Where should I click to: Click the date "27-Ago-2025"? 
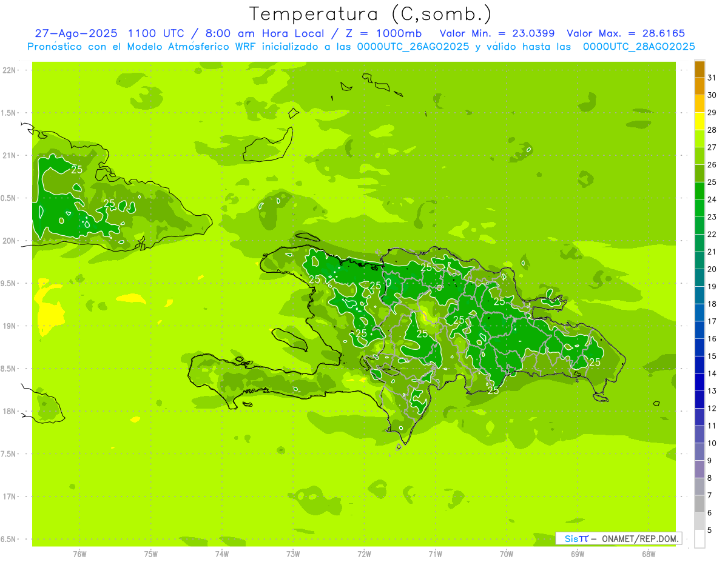(75, 33)
